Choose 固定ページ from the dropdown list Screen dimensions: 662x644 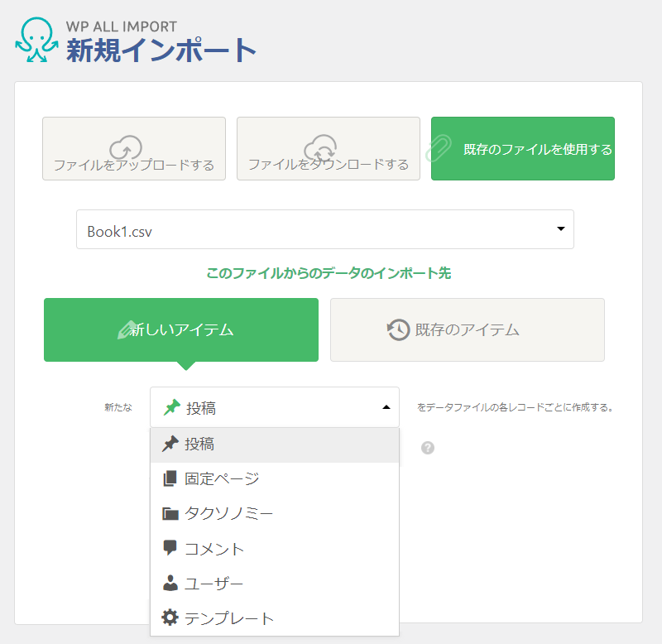pyautogui.click(x=275, y=479)
